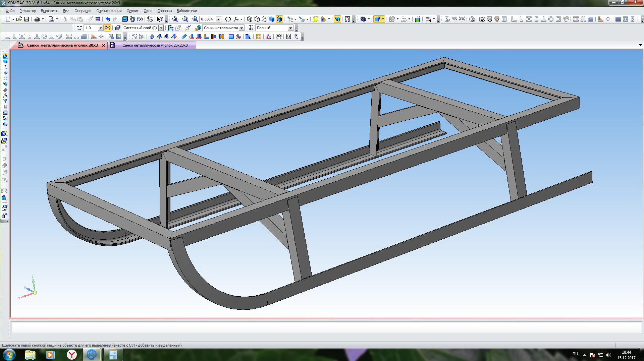644x361 pixels.
Task: Select I-beam profile in right toolbar
Action: pos(529,19)
